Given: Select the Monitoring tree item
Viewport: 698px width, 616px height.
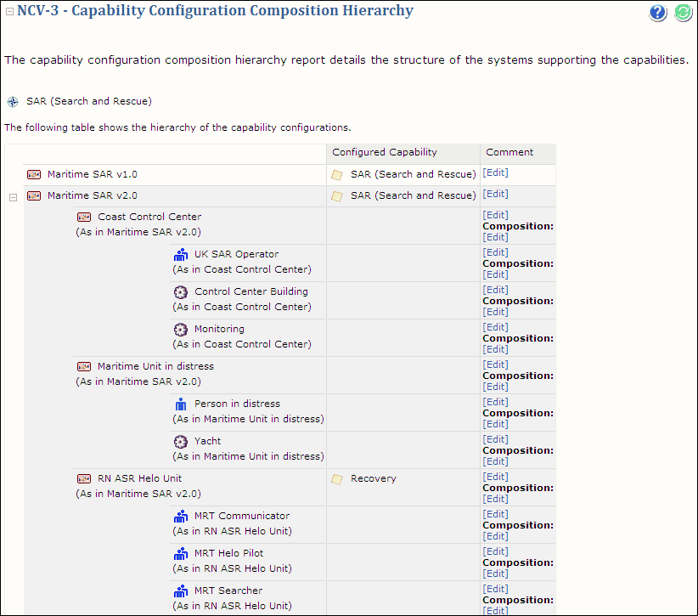Looking at the screenshot, I should (x=219, y=329).
